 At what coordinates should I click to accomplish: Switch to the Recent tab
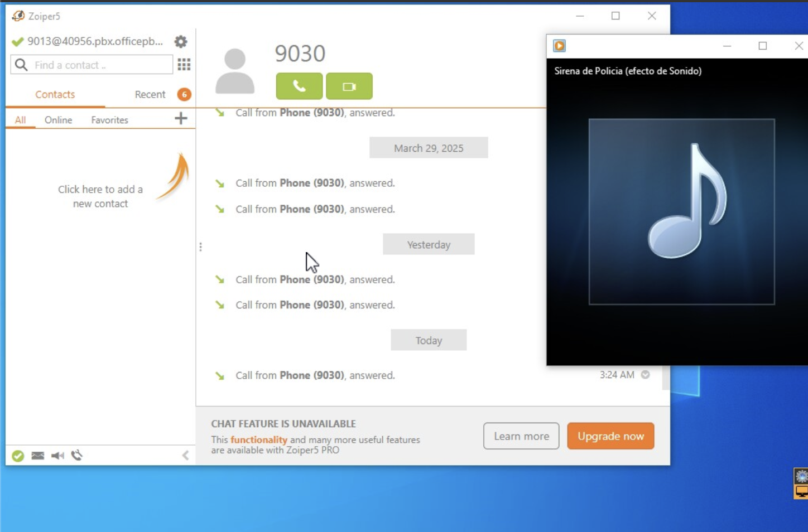[x=150, y=94]
